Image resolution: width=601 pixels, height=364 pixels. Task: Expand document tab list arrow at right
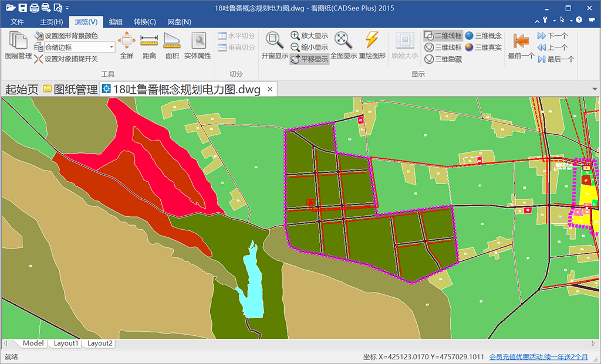594,89
